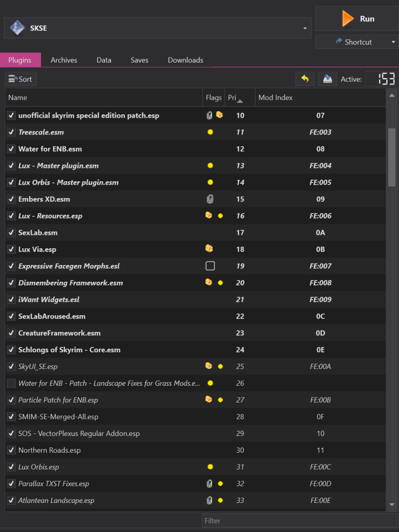This screenshot has height=532, width=399.
Task: Switch to the Plugins tab
Action: [x=20, y=60]
